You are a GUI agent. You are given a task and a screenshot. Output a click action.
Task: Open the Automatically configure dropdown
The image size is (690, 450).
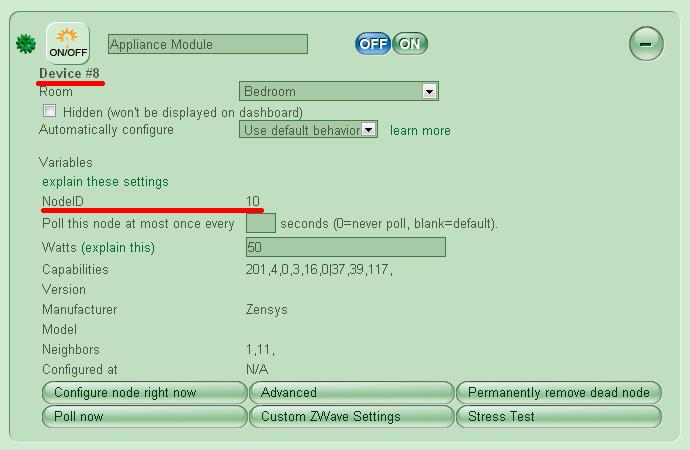point(308,130)
